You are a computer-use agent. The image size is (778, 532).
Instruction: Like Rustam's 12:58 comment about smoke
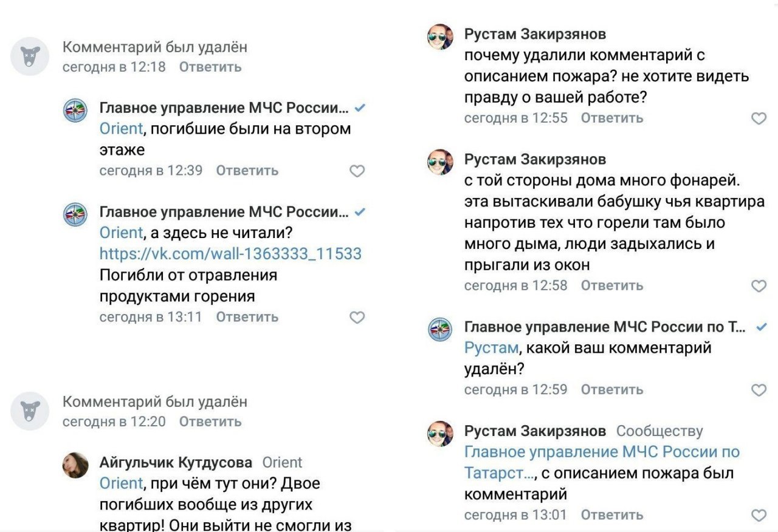pos(759,285)
